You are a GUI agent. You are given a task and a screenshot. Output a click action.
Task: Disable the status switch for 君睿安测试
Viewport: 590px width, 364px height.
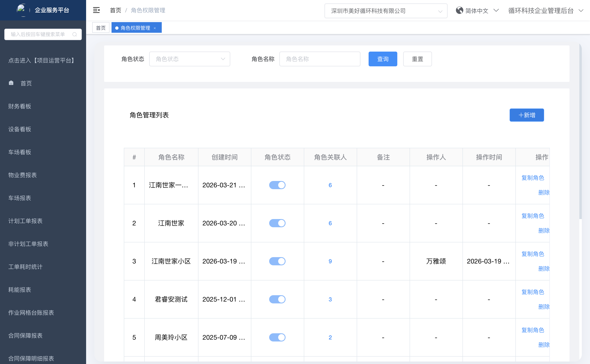coord(277,299)
